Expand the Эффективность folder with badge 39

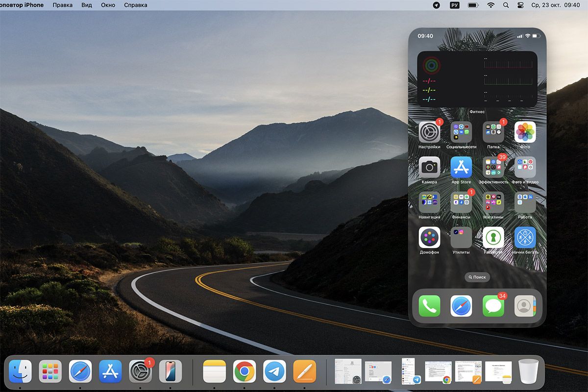[493, 168]
